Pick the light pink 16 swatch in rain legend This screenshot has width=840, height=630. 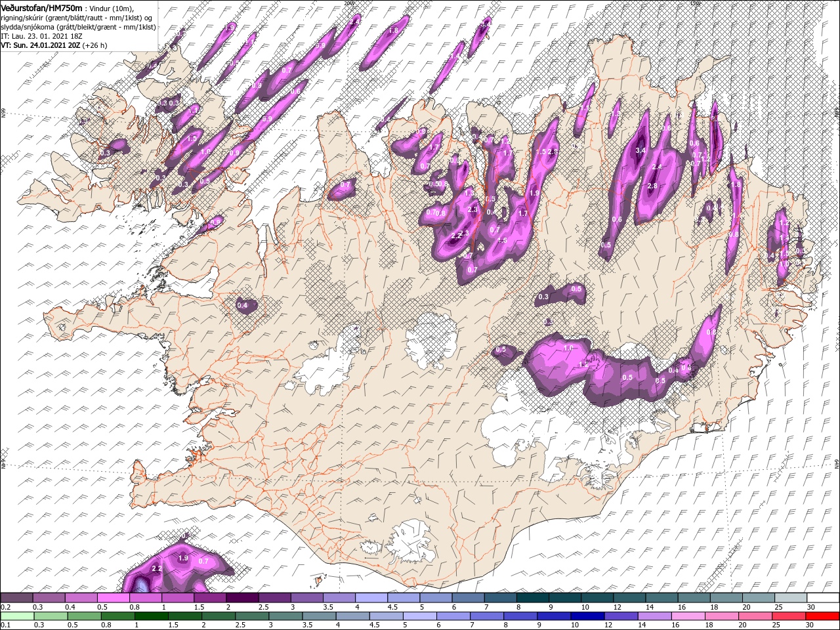click(688, 616)
